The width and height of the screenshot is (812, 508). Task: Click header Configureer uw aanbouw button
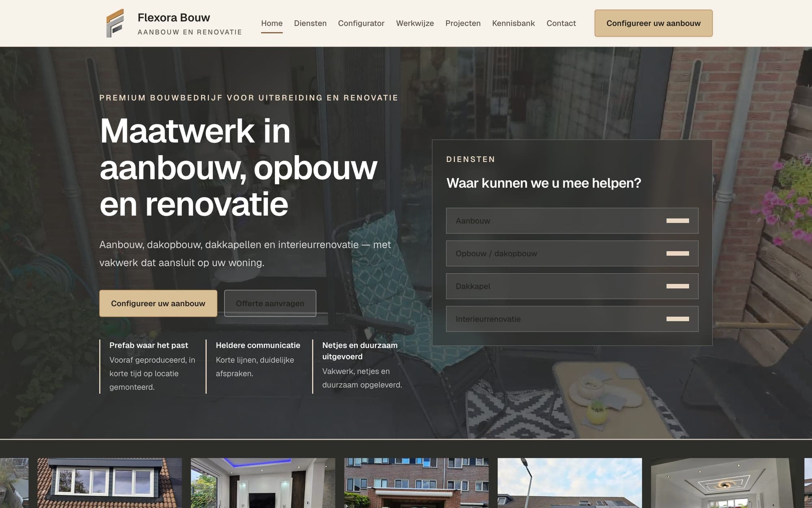[x=653, y=23]
